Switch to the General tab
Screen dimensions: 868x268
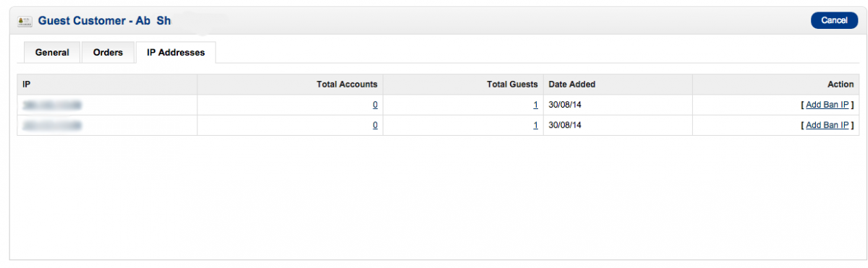(52, 53)
